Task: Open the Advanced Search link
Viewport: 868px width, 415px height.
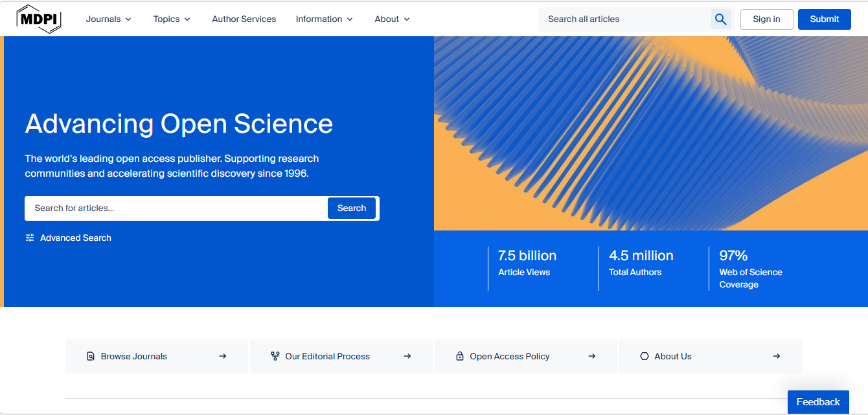Action: (x=76, y=238)
